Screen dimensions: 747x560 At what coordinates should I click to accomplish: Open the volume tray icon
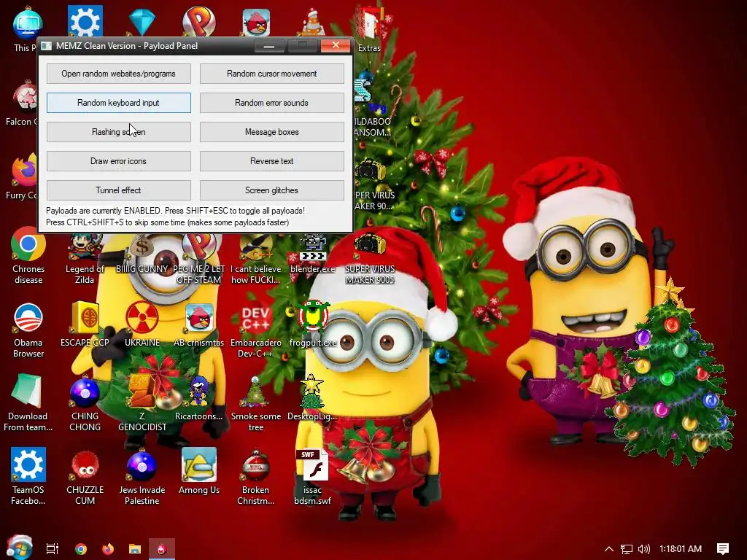pyautogui.click(x=643, y=549)
